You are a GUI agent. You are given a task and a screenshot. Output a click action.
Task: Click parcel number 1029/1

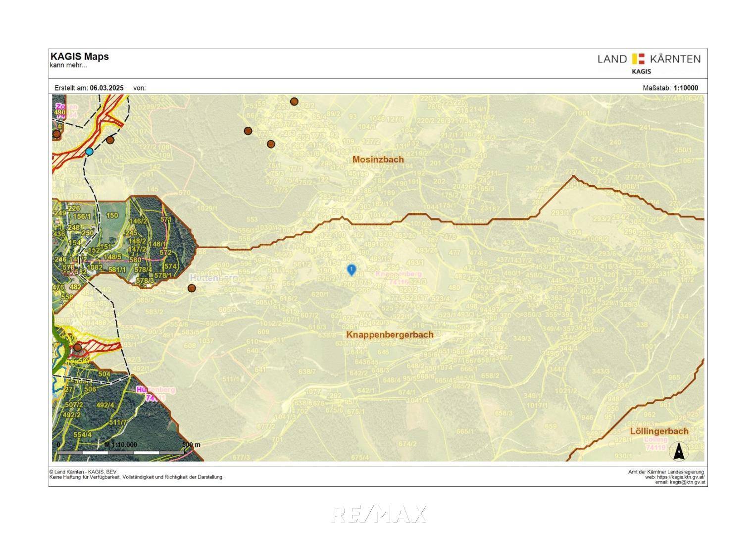[207, 209]
